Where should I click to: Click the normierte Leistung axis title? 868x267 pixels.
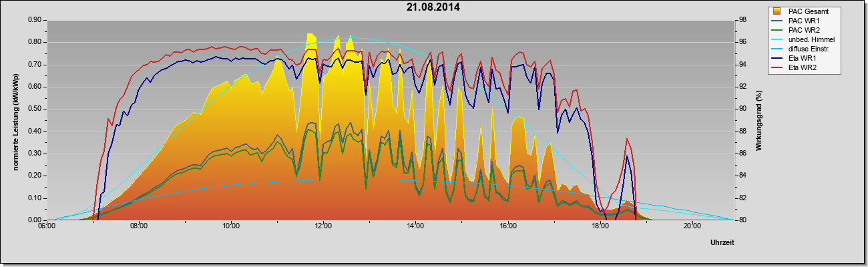pyautogui.click(x=15, y=120)
